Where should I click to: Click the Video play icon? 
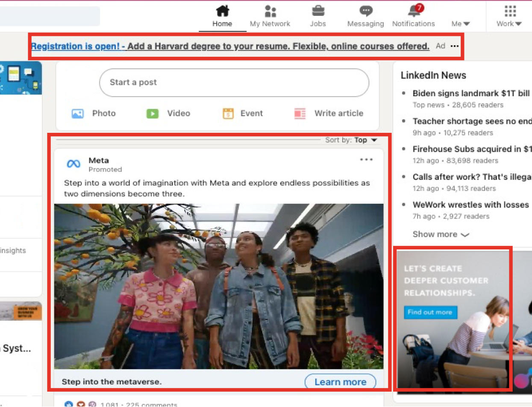click(x=153, y=114)
